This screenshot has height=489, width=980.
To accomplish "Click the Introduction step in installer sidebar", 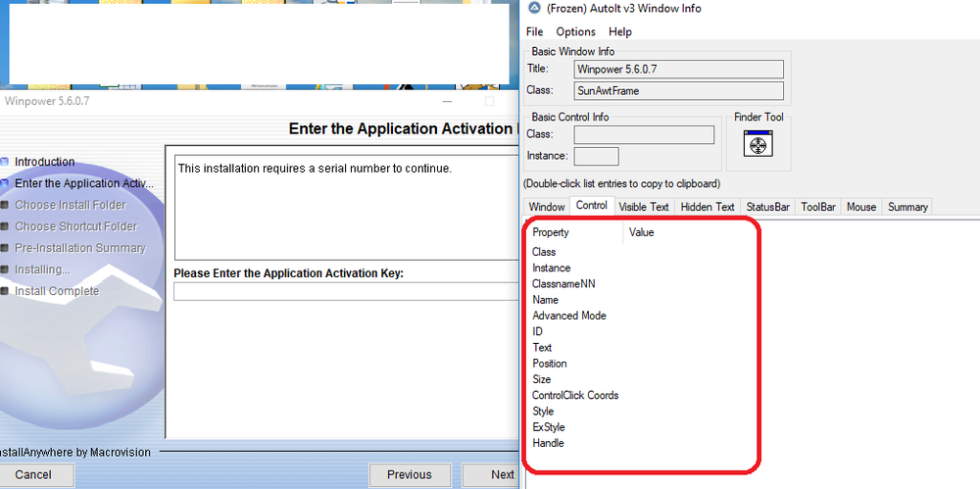I will click(44, 162).
